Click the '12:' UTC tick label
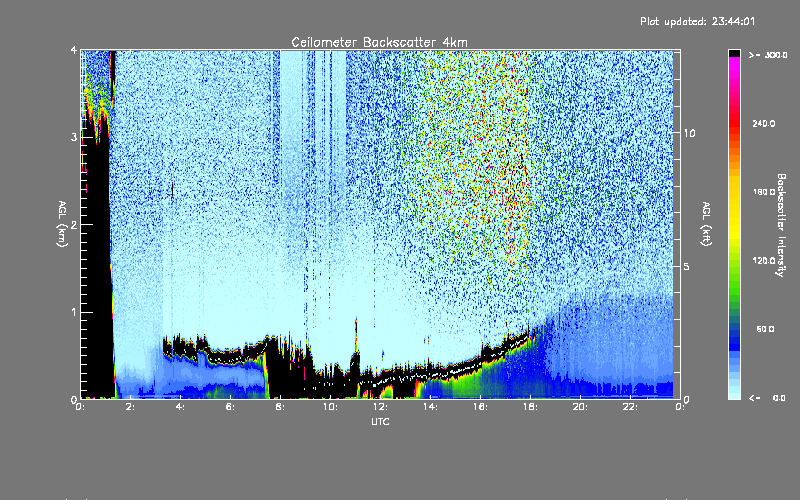 pyautogui.click(x=380, y=407)
